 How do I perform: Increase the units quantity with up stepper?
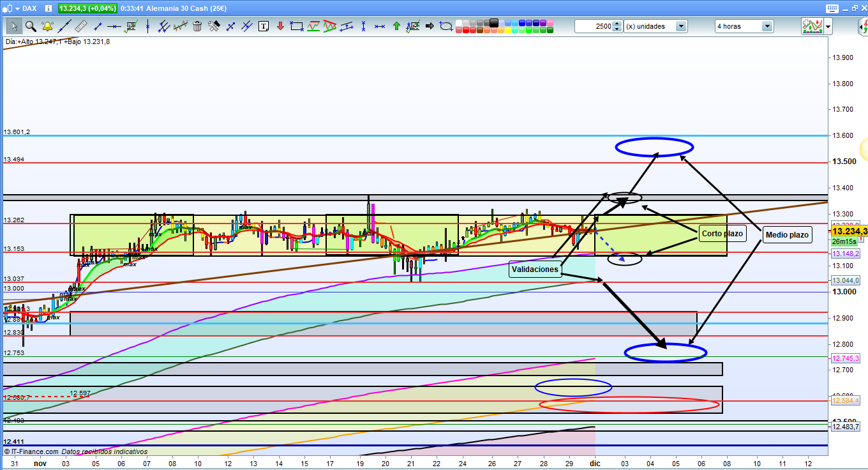coord(617,24)
